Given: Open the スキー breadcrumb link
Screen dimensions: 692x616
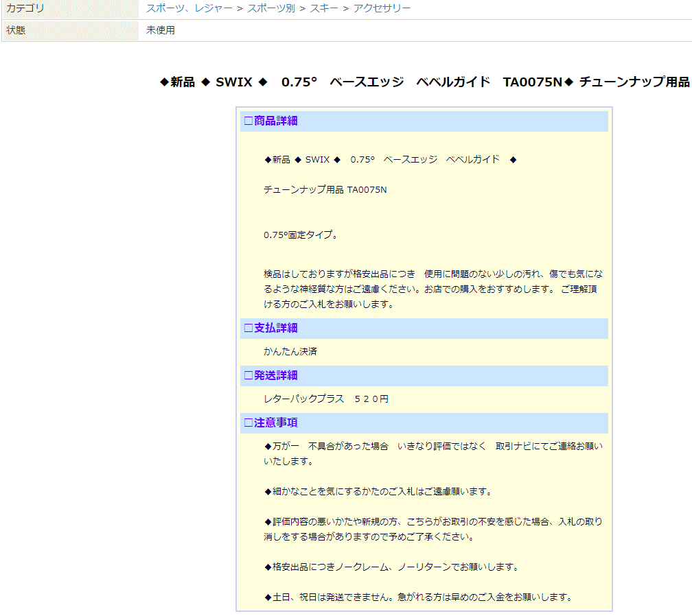Looking at the screenshot, I should click(324, 8).
